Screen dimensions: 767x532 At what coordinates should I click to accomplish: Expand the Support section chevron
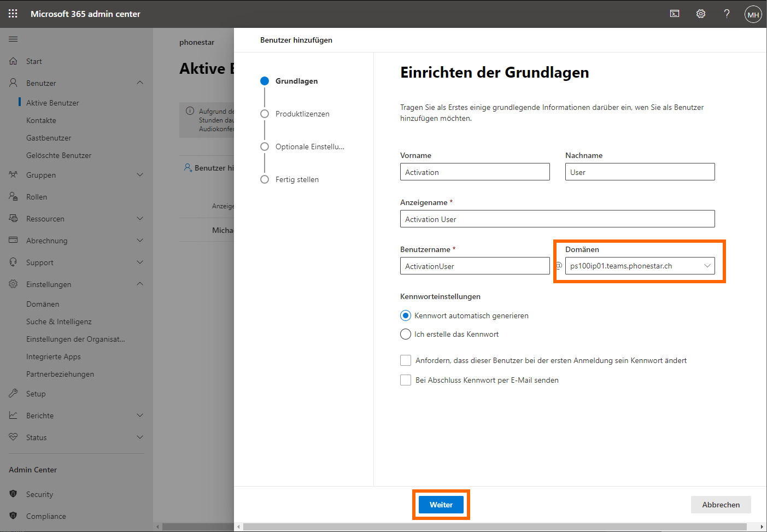[x=140, y=262]
